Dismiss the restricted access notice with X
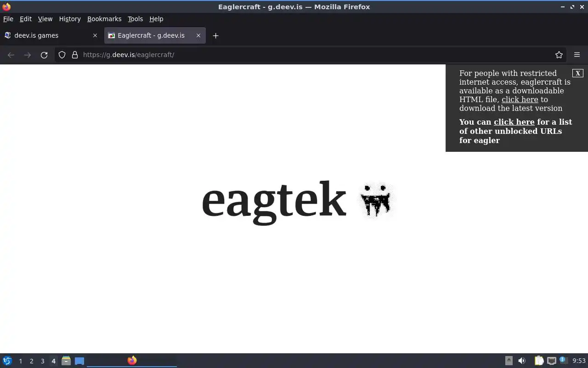588x368 pixels. (578, 73)
